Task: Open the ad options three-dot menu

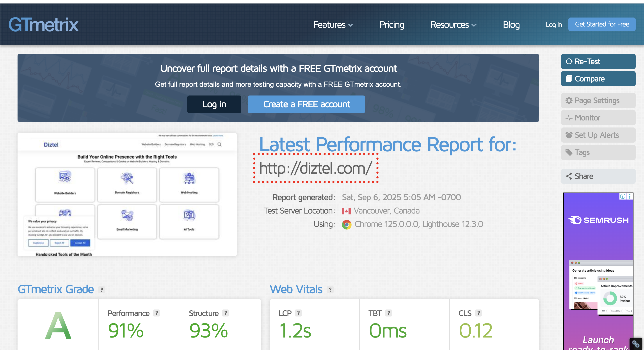Action: point(630,196)
